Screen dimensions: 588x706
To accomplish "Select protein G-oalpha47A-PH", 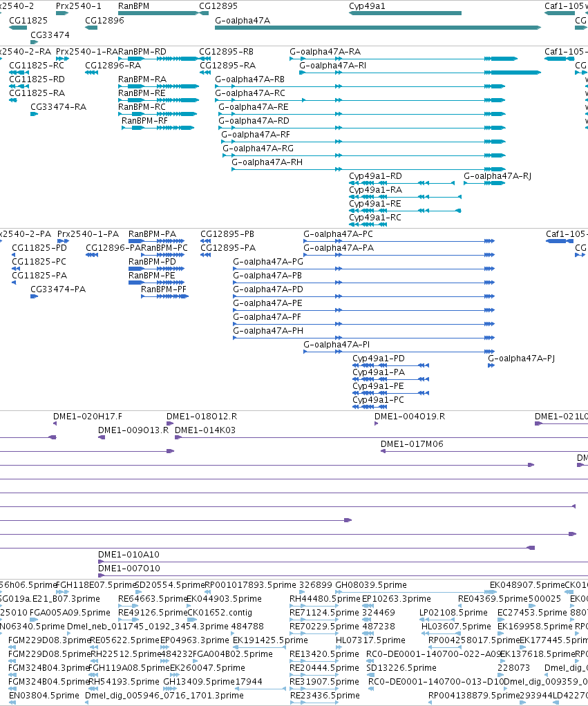I will pos(268,331).
